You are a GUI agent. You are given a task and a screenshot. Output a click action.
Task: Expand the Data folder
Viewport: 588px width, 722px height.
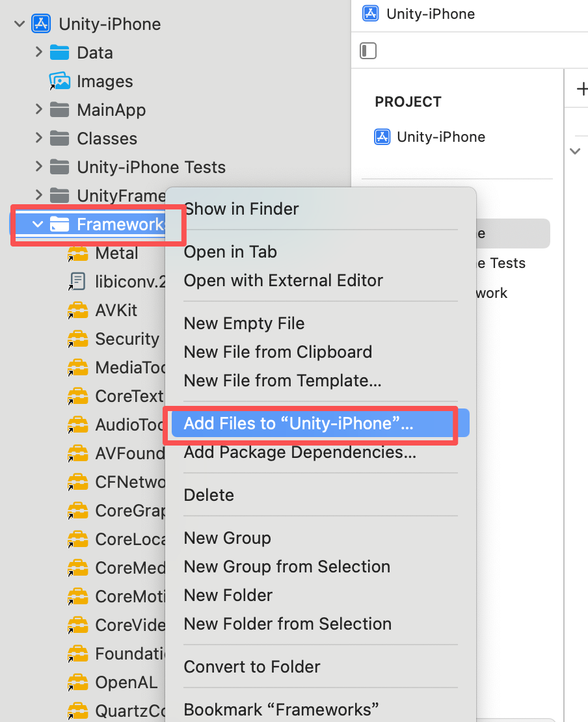(38, 52)
